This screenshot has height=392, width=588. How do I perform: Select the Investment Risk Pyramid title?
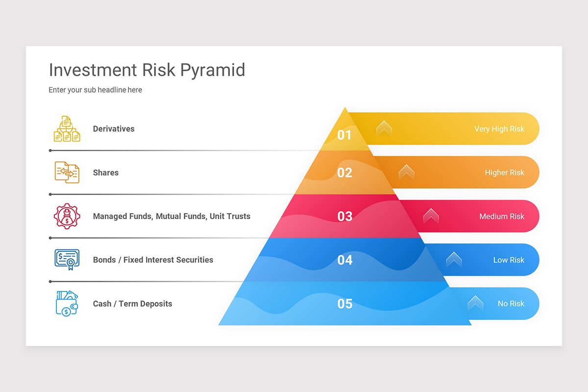[x=147, y=70]
